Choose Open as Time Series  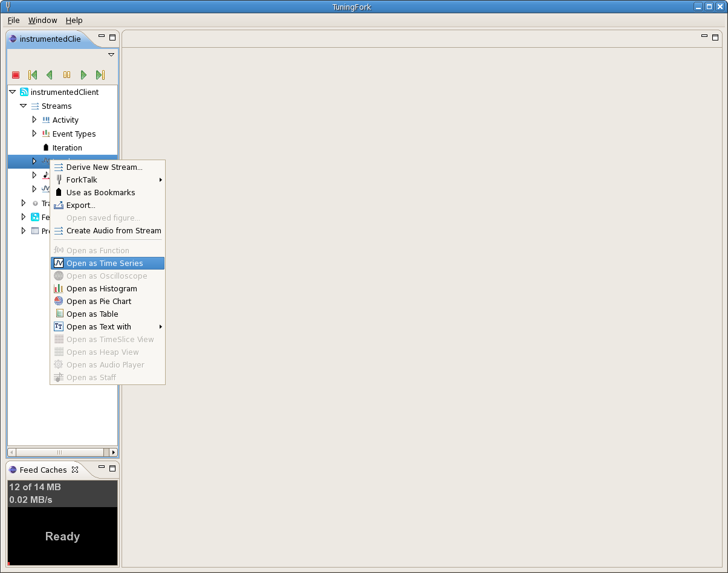point(105,264)
